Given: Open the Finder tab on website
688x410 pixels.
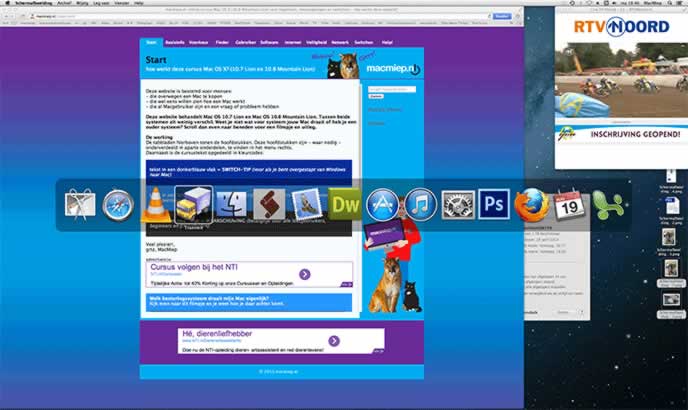Looking at the screenshot, I should 222,43.
